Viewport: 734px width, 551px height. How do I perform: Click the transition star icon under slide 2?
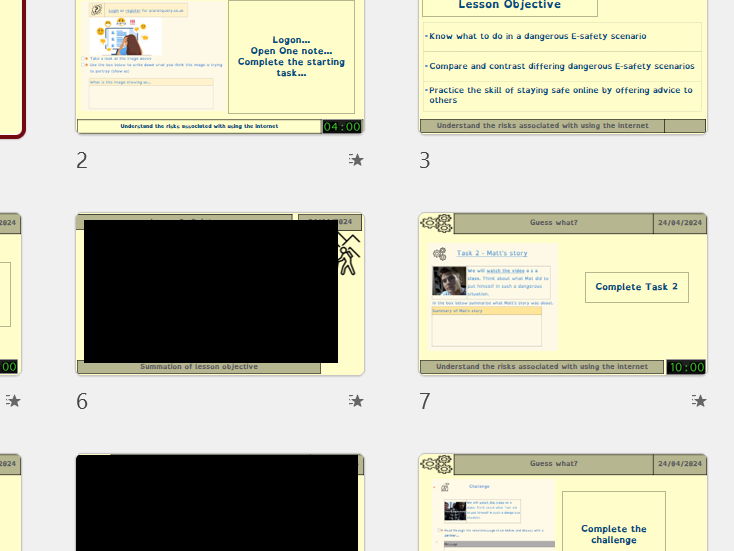[356, 160]
